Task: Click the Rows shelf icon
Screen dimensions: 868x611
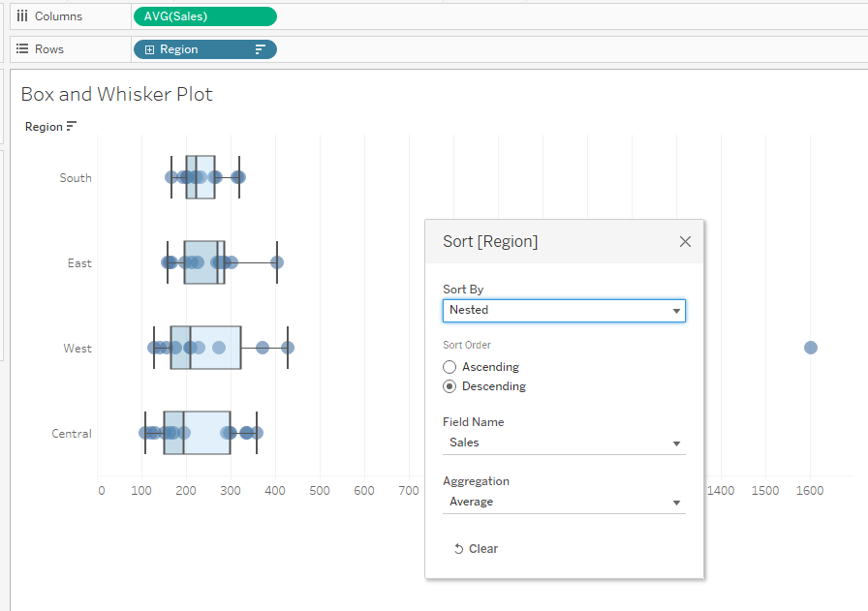Action: pyautogui.click(x=22, y=49)
